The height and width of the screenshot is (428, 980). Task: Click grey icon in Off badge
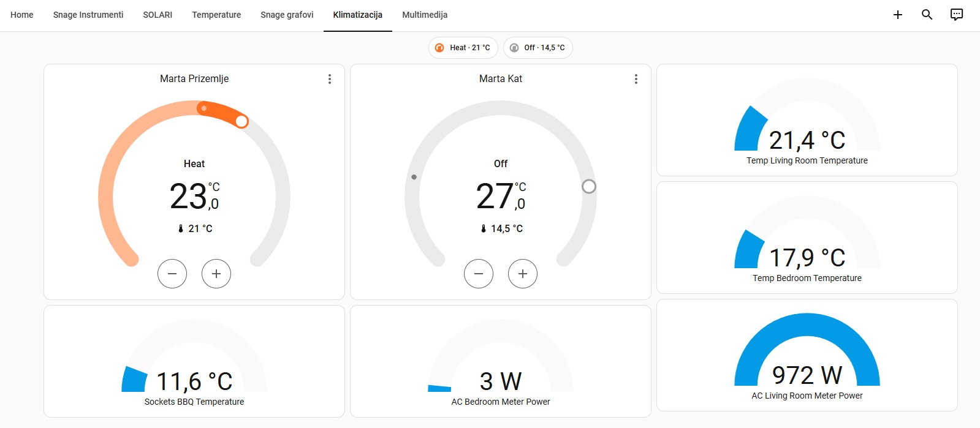514,48
